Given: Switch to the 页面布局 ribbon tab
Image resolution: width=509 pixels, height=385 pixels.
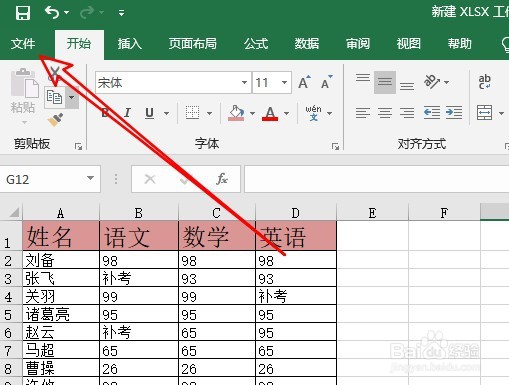Looking at the screenshot, I should [193, 44].
